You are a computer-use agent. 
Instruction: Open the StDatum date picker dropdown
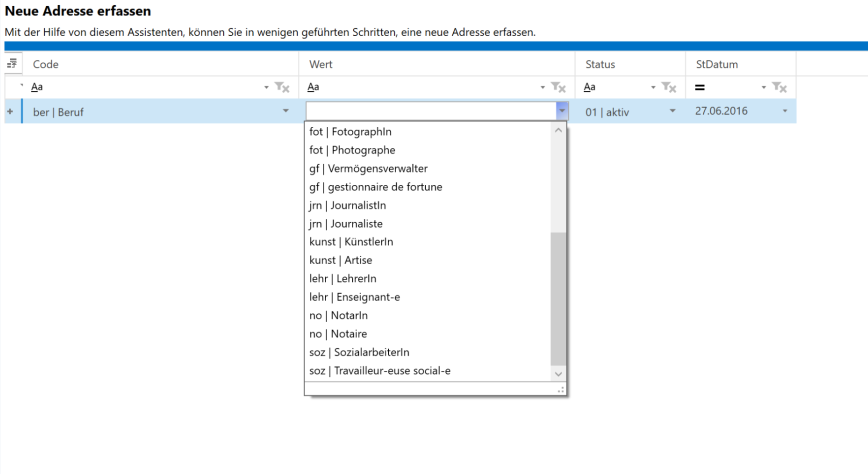pos(784,111)
